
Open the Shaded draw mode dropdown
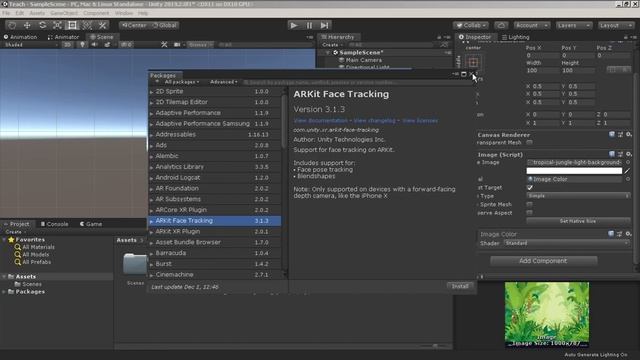pyautogui.click(x=31, y=44)
